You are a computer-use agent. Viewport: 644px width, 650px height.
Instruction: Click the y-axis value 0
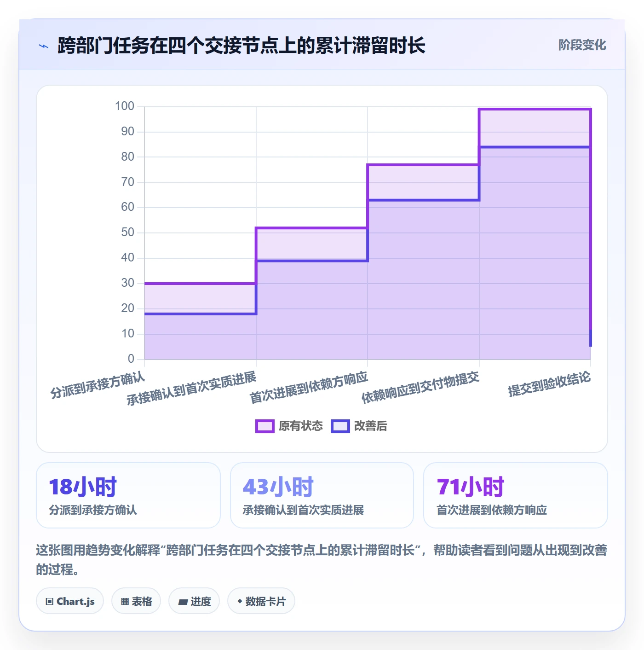click(x=131, y=359)
